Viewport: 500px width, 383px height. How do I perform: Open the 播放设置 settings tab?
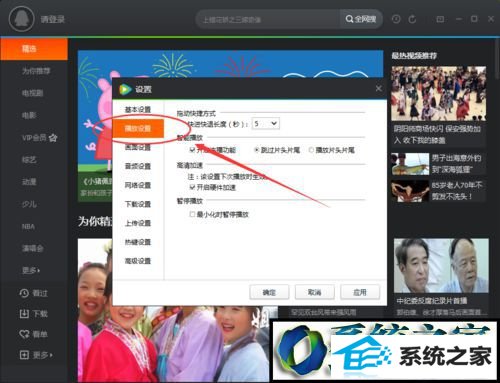click(138, 128)
